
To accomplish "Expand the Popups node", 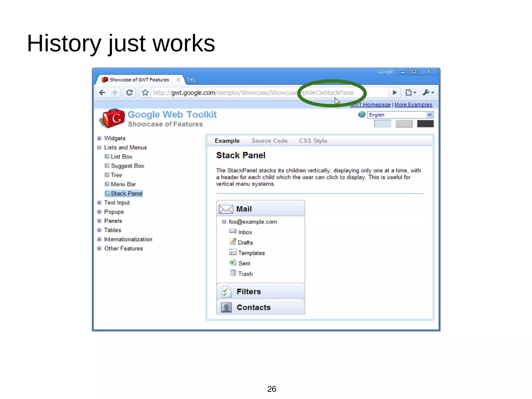I will [99, 212].
